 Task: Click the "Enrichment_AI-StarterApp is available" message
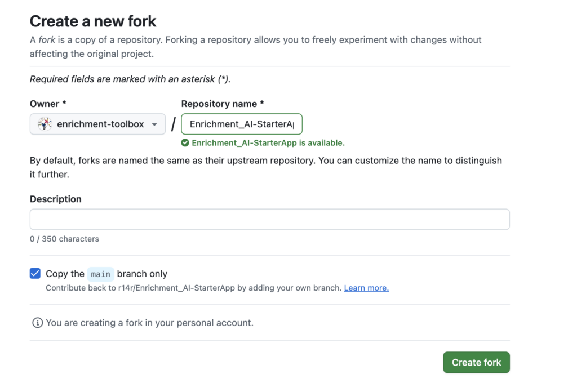click(268, 143)
